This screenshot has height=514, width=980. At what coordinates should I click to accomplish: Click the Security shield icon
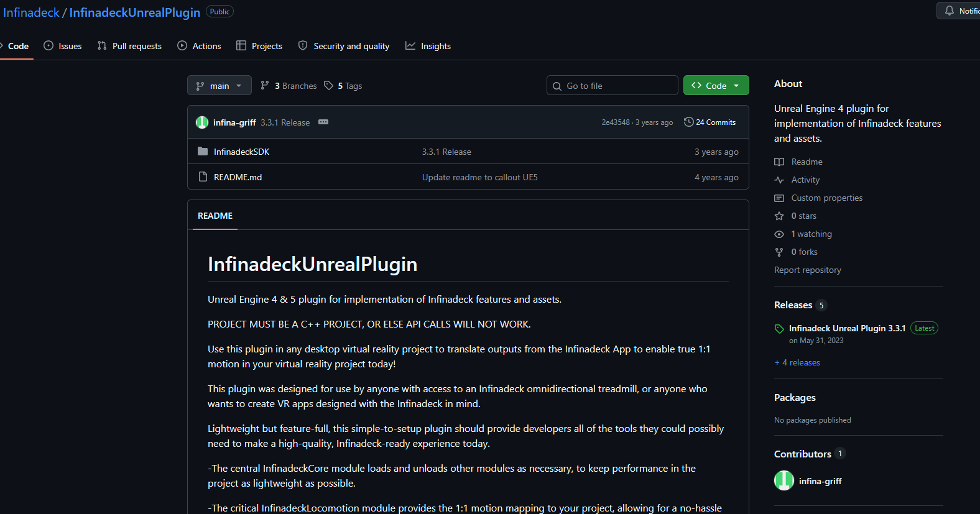tap(303, 45)
